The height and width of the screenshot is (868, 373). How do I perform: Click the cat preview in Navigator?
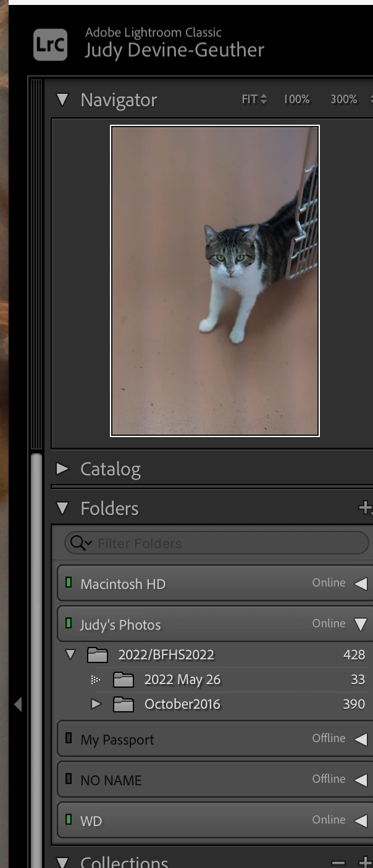click(215, 281)
